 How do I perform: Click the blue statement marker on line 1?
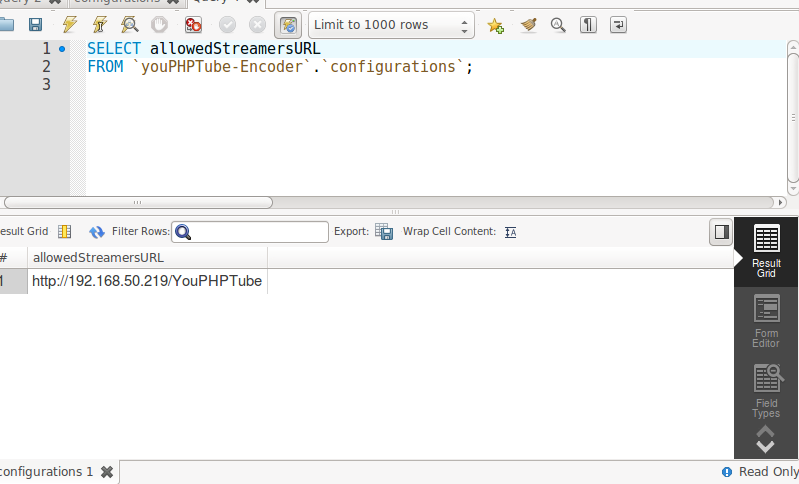(x=62, y=49)
